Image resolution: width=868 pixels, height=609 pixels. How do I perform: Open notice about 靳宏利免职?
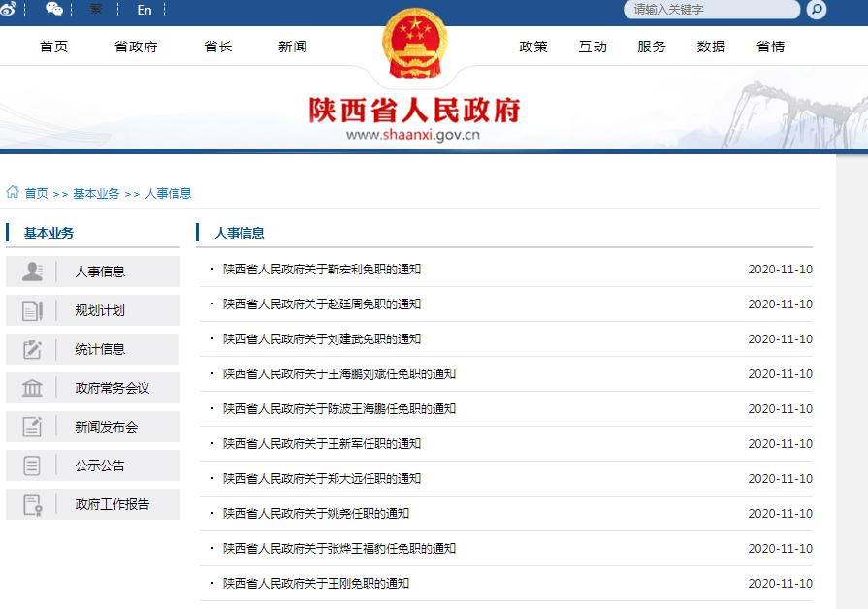322,269
